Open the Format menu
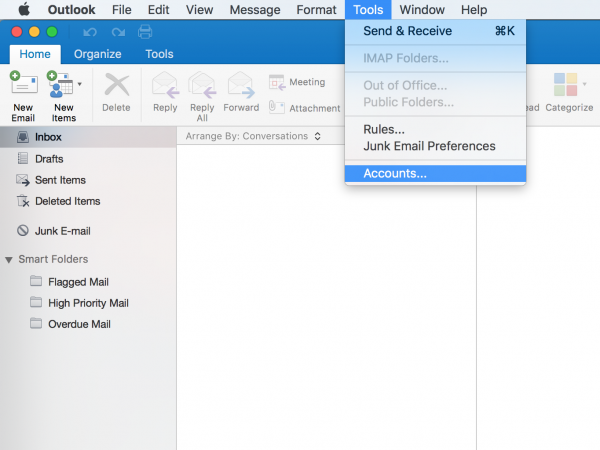The width and height of the screenshot is (600, 450). [x=316, y=10]
